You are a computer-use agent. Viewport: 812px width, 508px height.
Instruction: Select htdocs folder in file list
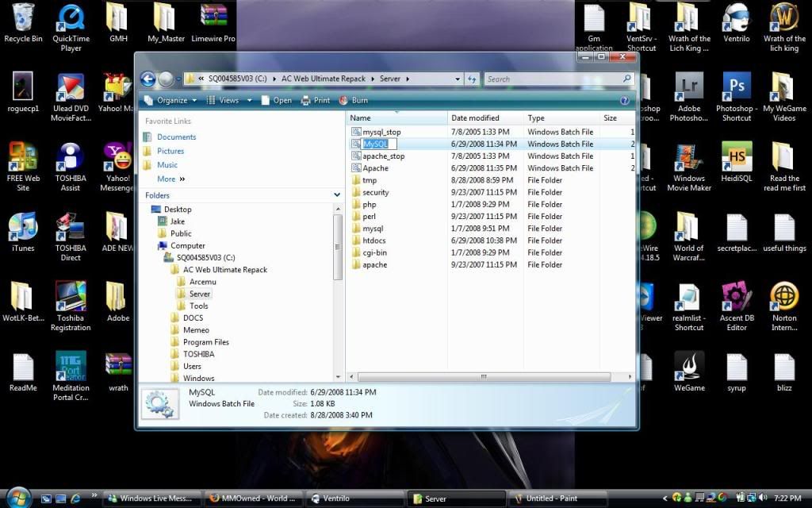pos(373,241)
